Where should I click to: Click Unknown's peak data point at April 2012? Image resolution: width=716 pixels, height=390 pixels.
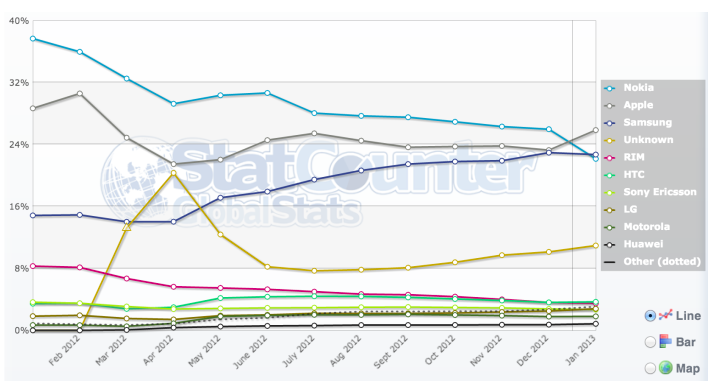tap(174, 173)
